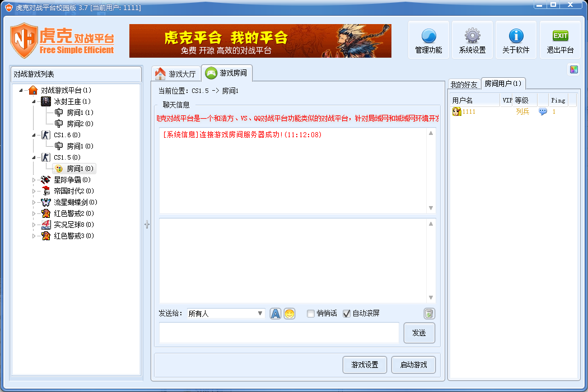Click upper chat log scroll-down arrow
This screenshot has height=392, width=588.
click(431, 208)
